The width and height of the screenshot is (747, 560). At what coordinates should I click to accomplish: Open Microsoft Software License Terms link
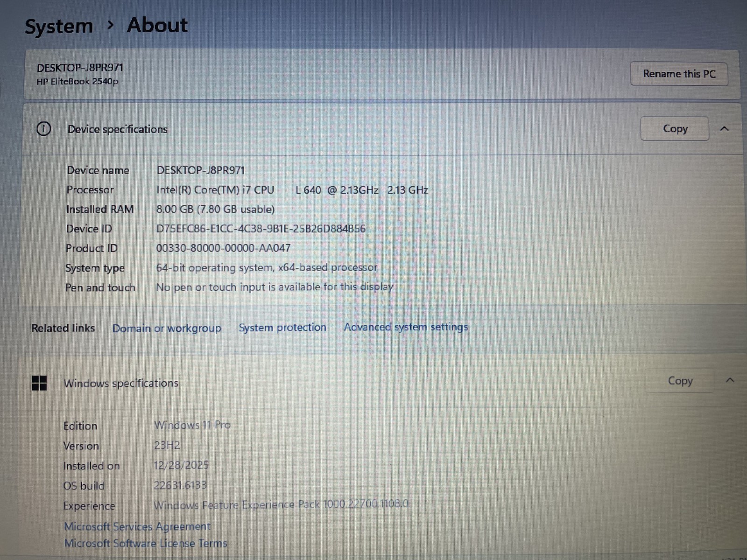click(146, 543)
